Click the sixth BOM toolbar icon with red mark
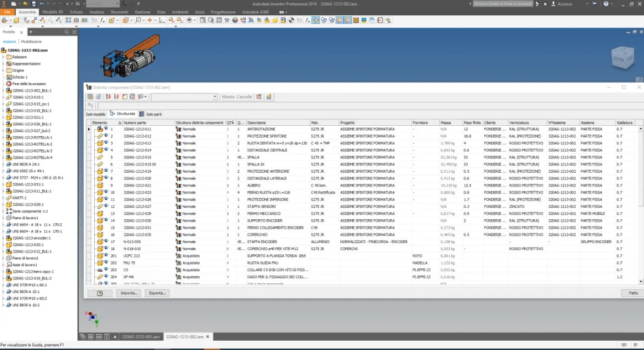This screenshot has height=350, width=644. 132,97
